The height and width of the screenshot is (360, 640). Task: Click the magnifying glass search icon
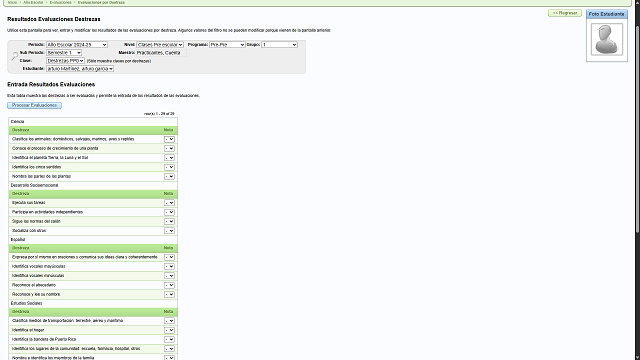15,56
